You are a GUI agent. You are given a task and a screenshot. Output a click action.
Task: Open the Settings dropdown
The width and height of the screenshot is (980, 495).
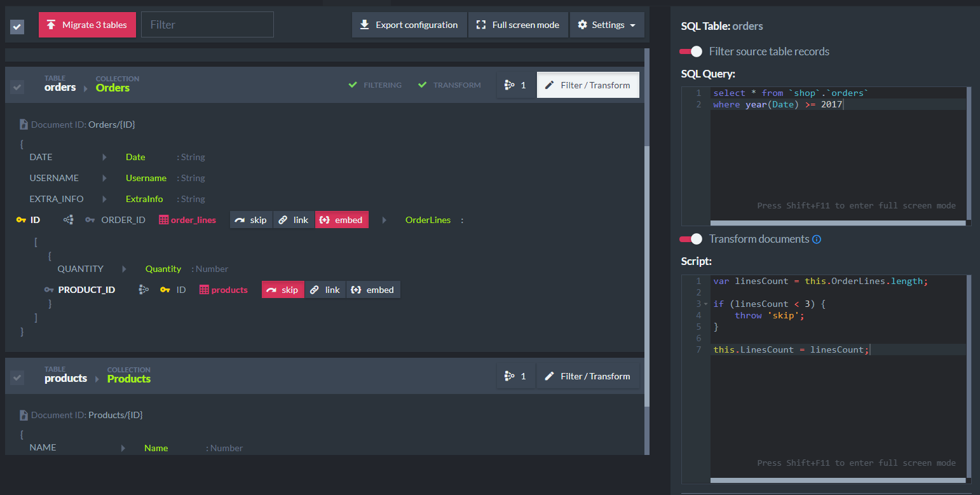coord(607,25)
